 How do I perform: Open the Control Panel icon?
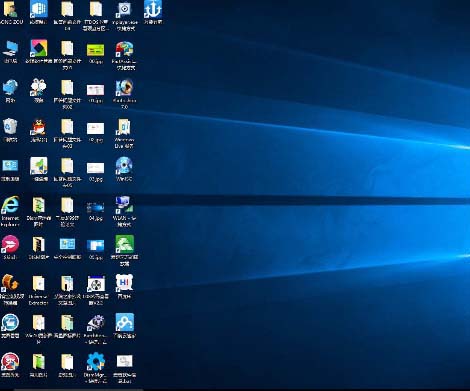coord(10,166)
